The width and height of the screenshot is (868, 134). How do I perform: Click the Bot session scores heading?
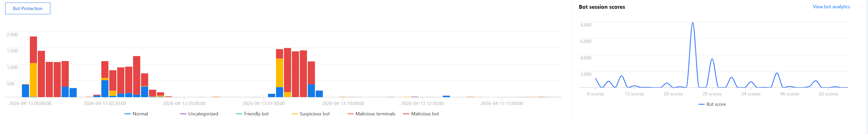coord(602,7)
